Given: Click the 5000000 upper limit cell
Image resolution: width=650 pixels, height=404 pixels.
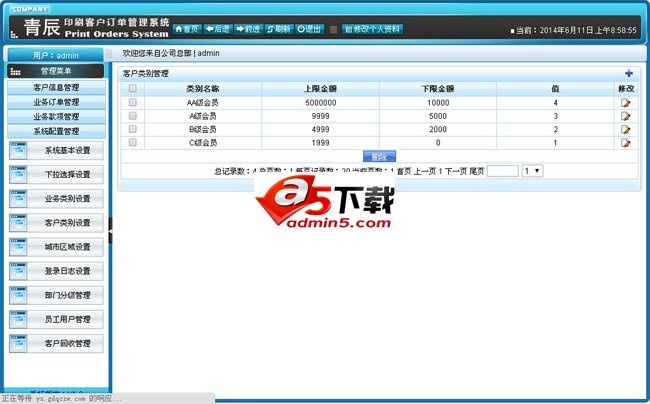Looking at the screenshot, I should coord(320,103).
